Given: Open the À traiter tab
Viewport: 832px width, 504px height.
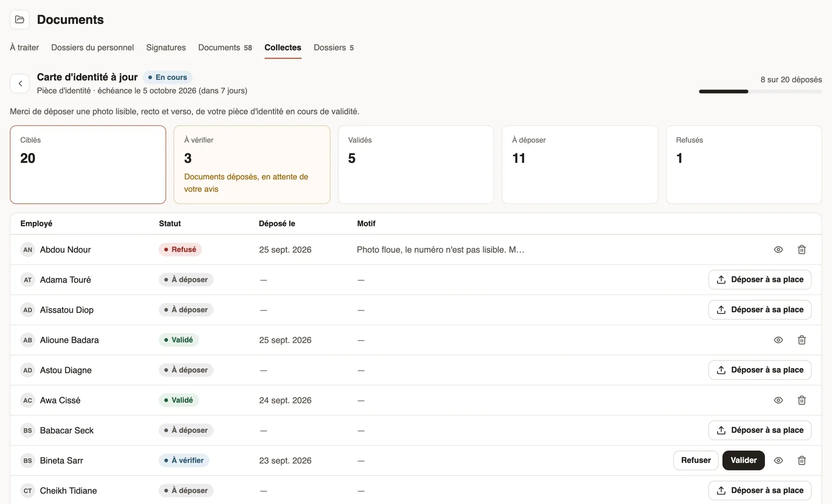Looking at the screenshot, I should (24, 47).
